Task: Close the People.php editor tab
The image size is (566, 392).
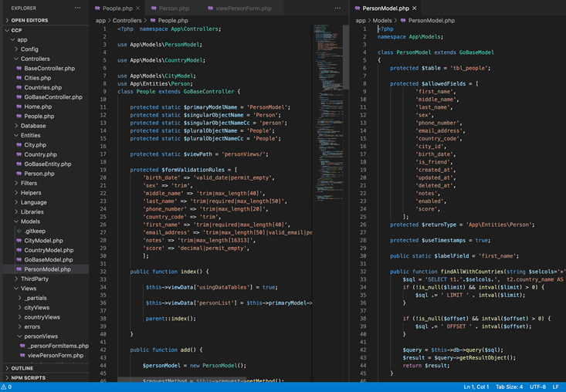Action: point(138,8)
